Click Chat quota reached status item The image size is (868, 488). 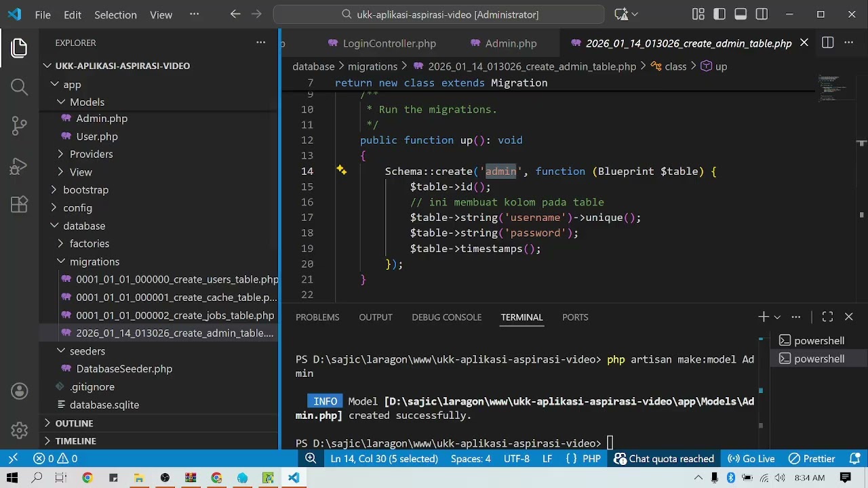coord(664,459)
